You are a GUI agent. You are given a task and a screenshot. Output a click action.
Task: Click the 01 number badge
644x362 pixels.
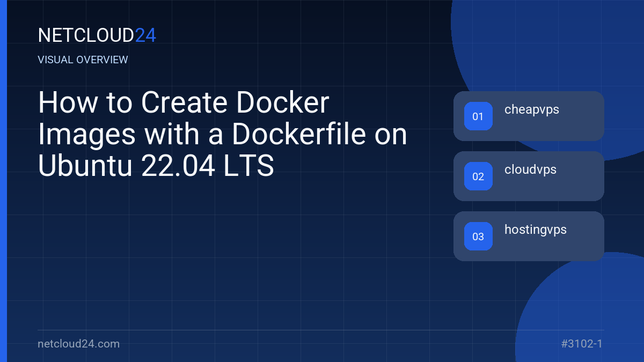coord(478,116)
